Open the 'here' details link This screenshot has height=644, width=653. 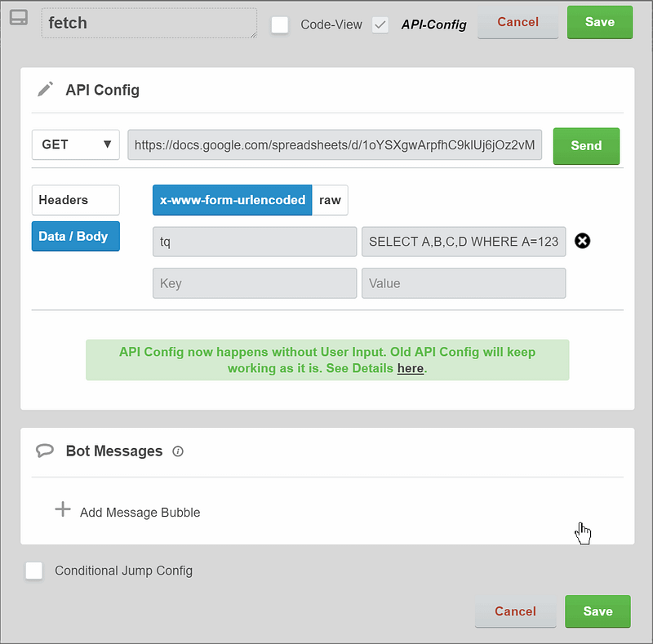[x=410, y=368]
